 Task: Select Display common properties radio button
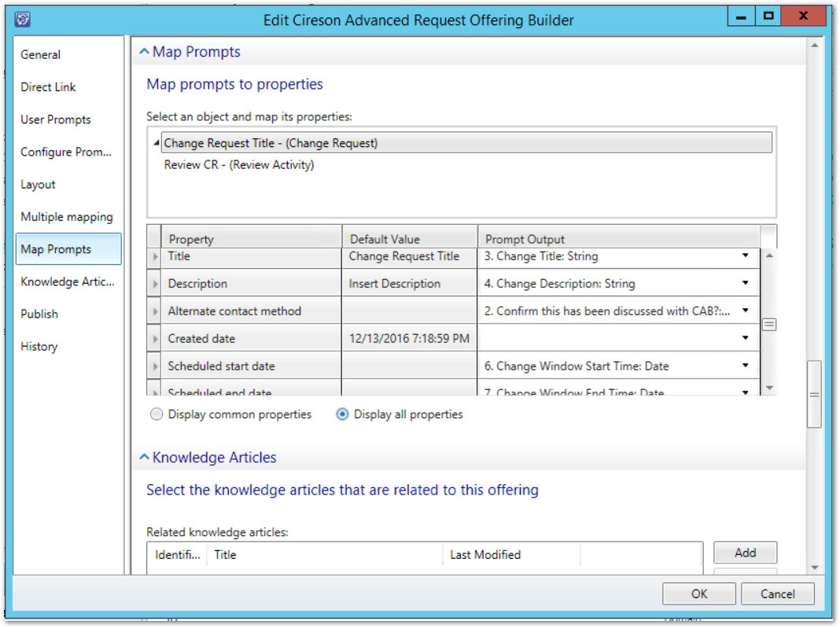coord(156,414)
